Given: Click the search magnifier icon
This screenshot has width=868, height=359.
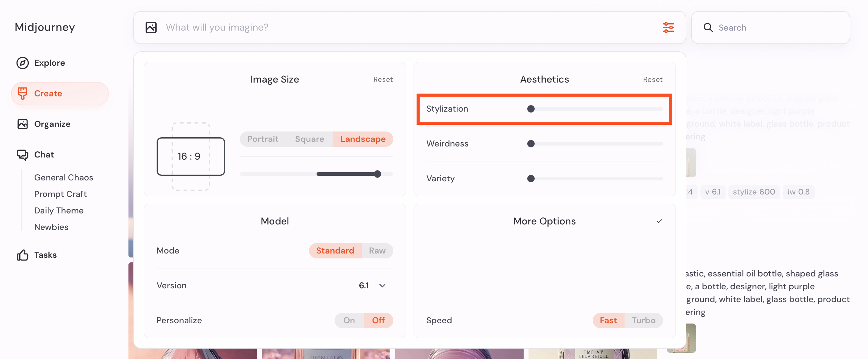Looking at the screenshot, I should (x=708, y=28).
